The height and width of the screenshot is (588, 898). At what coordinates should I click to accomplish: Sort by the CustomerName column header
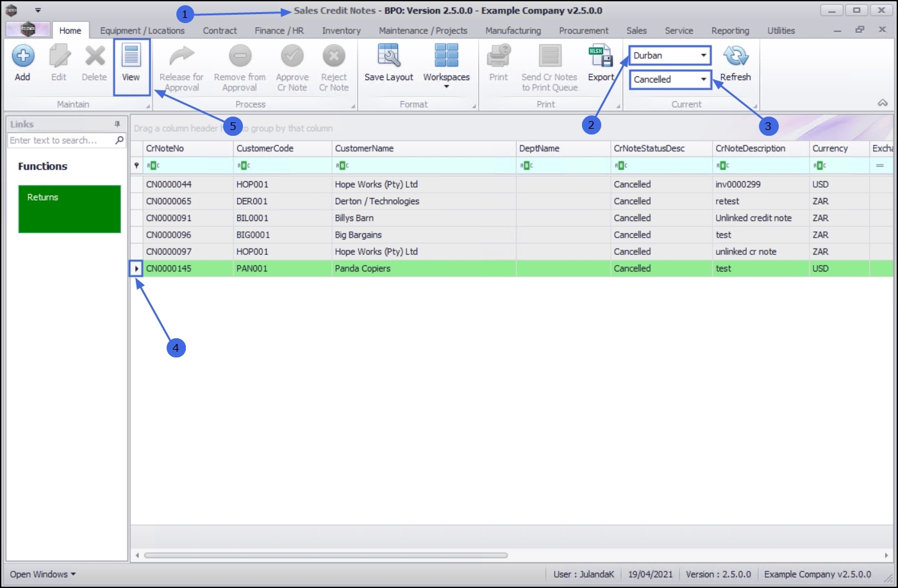coord(424,149)
